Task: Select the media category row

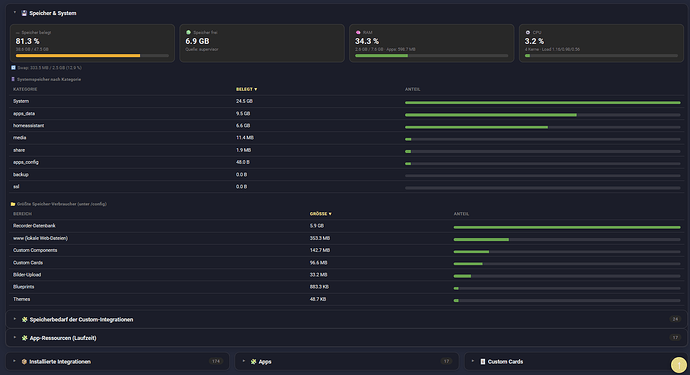Action: 347,138
